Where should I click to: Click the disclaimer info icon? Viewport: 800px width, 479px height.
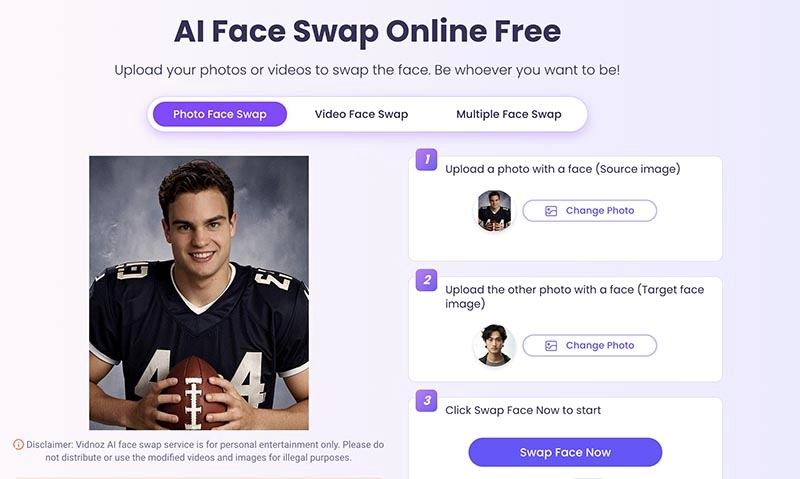click(18, 445)
